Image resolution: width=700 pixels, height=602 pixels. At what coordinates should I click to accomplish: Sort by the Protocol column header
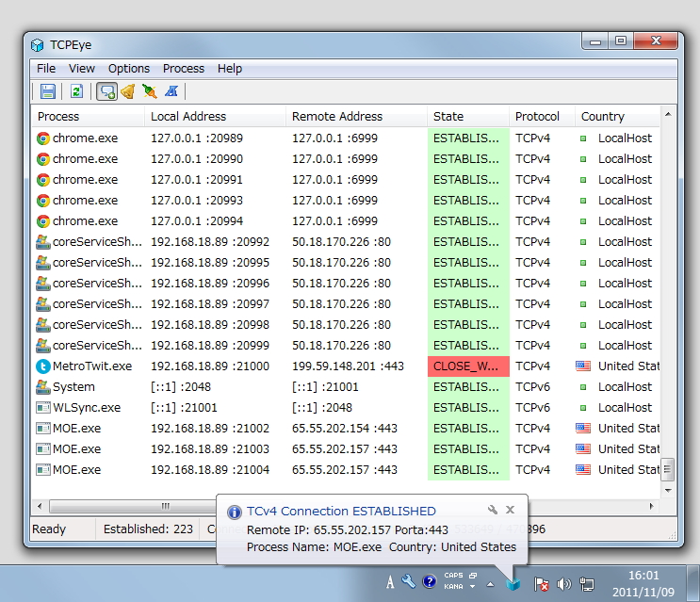pyautogui.click(x=542, y=117)
